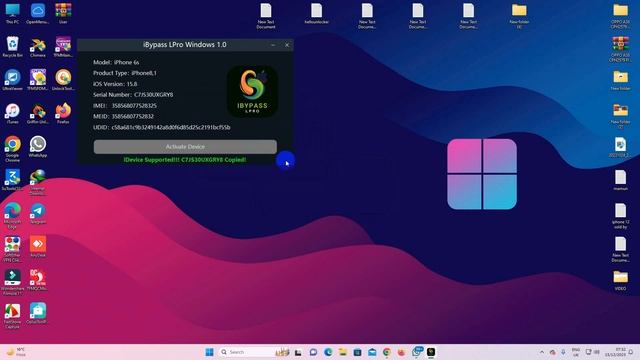Image resolution: width=640 pixels, height=360 pixels.
Task: Open the Recycle Bin
Action: pos(12,47)
